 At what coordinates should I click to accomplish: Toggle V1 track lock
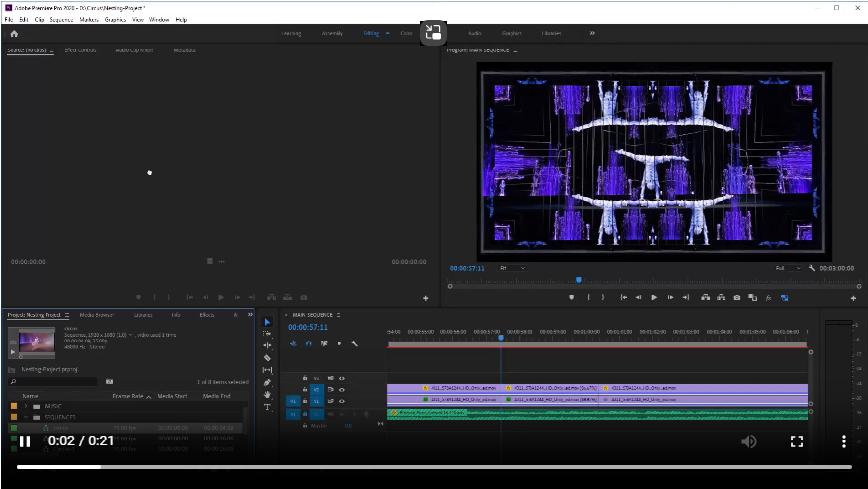coord(305,401)
